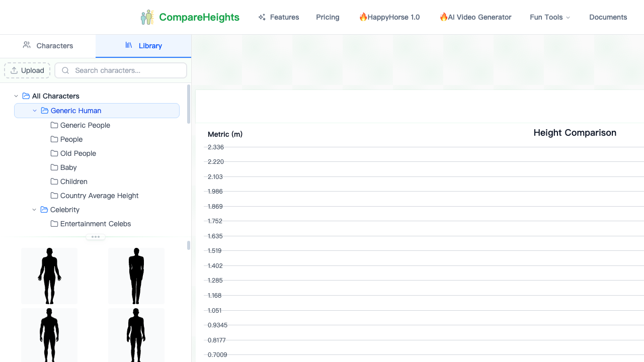Switch to the Characters tab
This screenshot has height=362, width=644.
[x=48, y=46]
